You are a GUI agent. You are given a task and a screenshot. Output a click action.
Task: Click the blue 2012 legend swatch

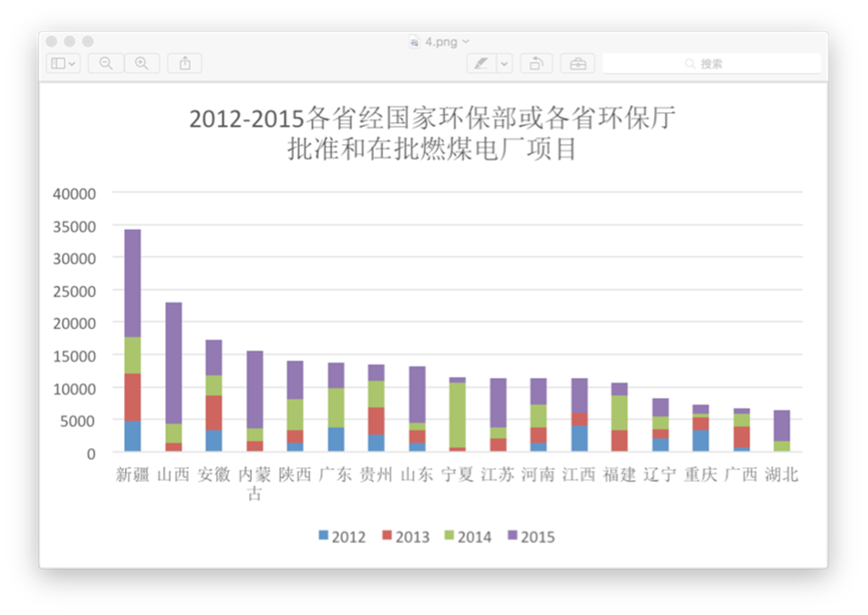[324, 536]
